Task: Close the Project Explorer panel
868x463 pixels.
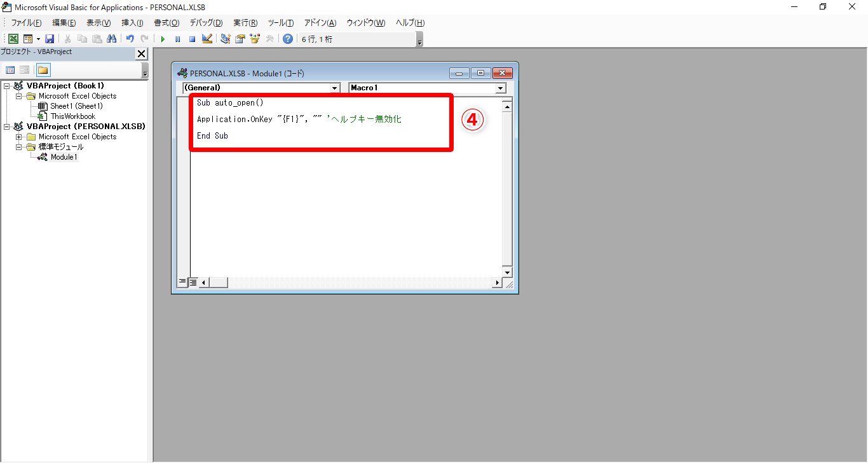Action: 141,54
